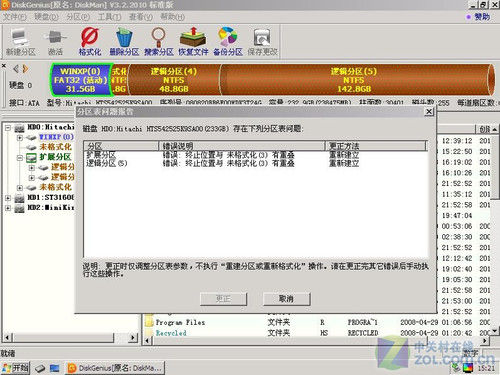
Task: Click the colorful system tray icon
Action: [x=468, y=368]
